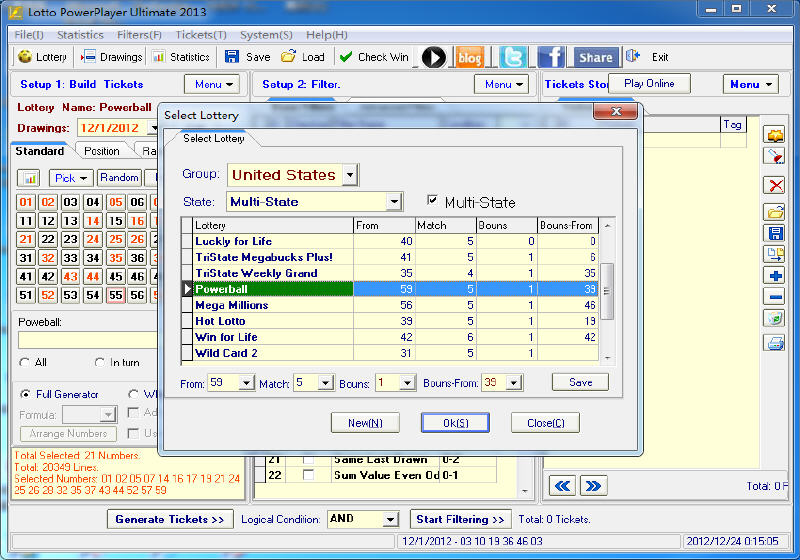This screenshot has height=560, width=800.
Task: Click the lottery list scroll down arrow
Action: [607, 358]
